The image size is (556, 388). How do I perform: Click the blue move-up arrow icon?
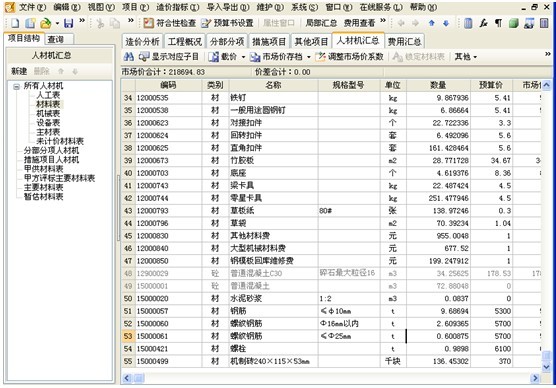[432, 23]
